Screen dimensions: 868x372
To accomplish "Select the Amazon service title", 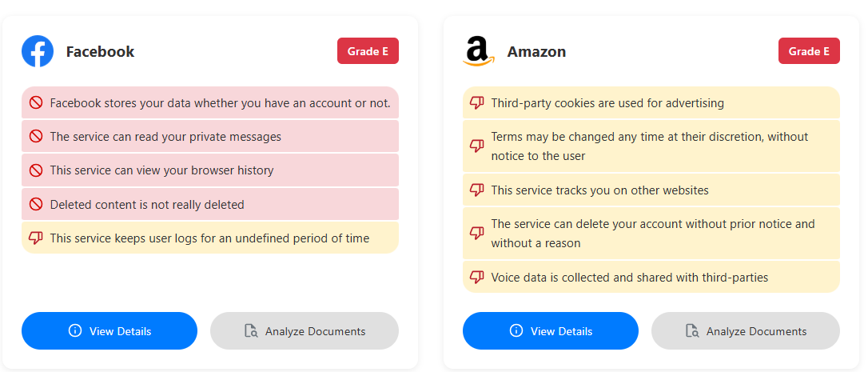I will (x=536, y=52).
